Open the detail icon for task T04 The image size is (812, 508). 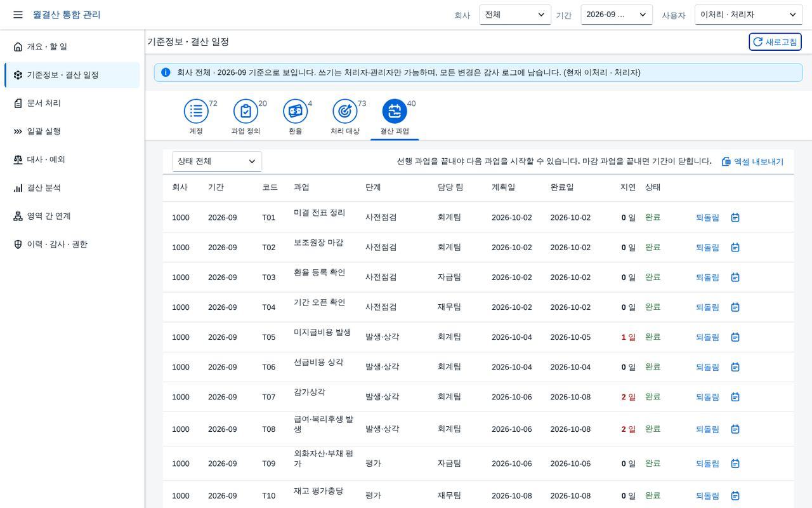735,307
